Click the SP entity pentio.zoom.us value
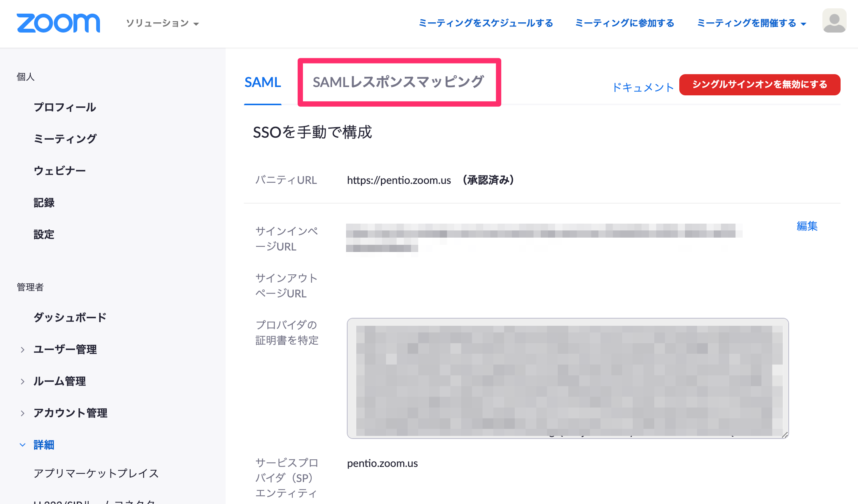 (382, 464)
